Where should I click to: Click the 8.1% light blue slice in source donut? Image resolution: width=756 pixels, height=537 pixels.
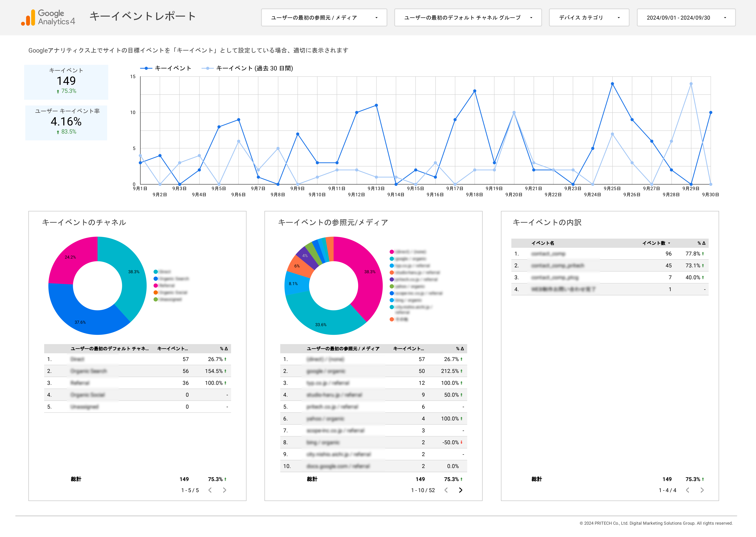tap(293, 284)
